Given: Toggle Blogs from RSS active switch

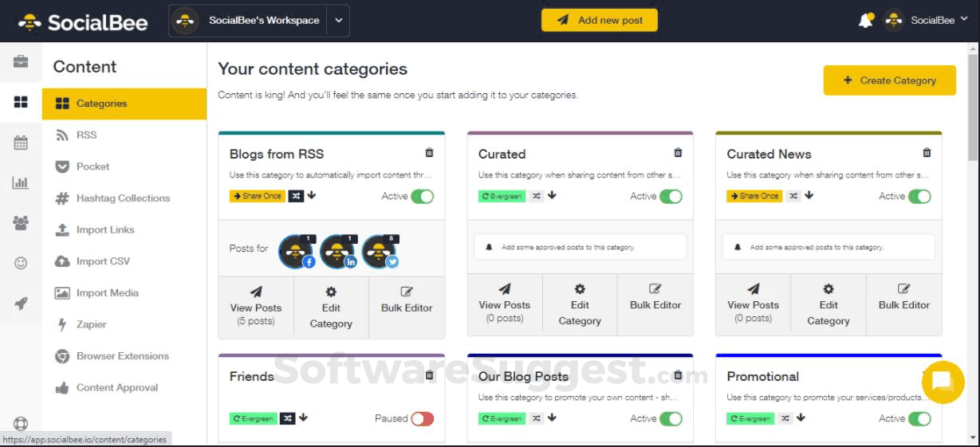Looking at the screenshot, I should coord(423,196).
